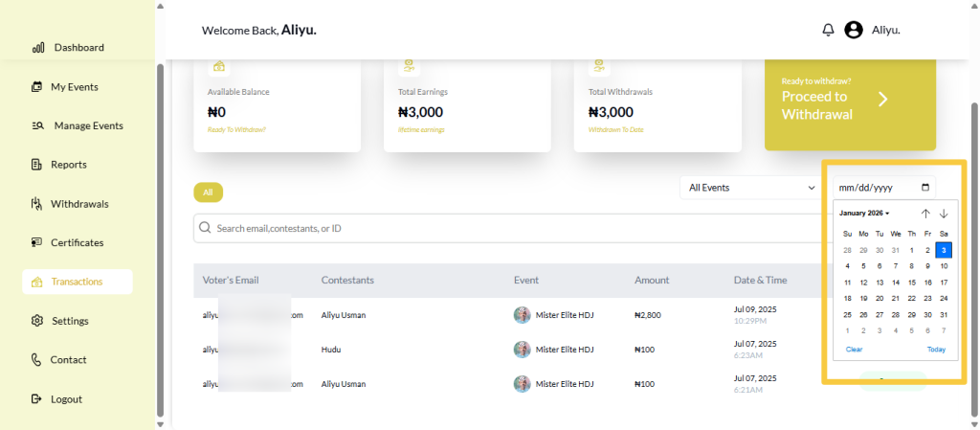Click the Settings gear icon in sidebar
This screenshot has height=430, width=980.
coord(37,321)
